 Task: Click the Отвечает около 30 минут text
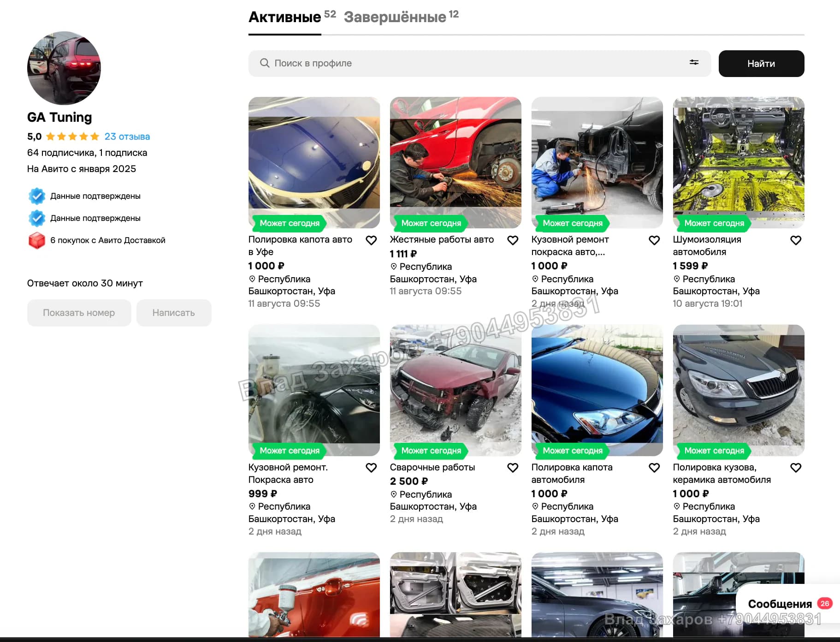[x=85, y=283]
